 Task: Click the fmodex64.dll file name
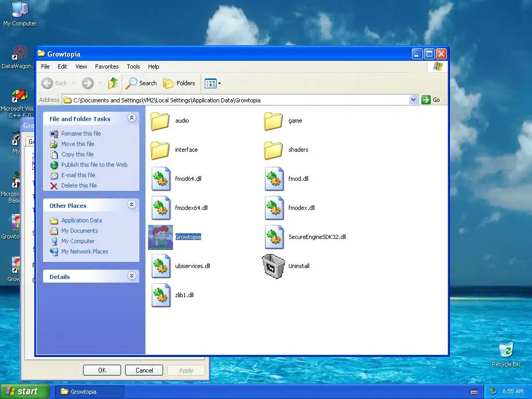click(191, 208)
